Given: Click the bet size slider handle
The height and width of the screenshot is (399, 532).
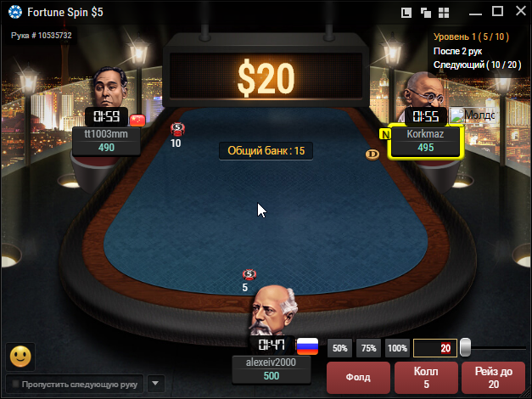Looking at the screenshot, I should 465,347.
